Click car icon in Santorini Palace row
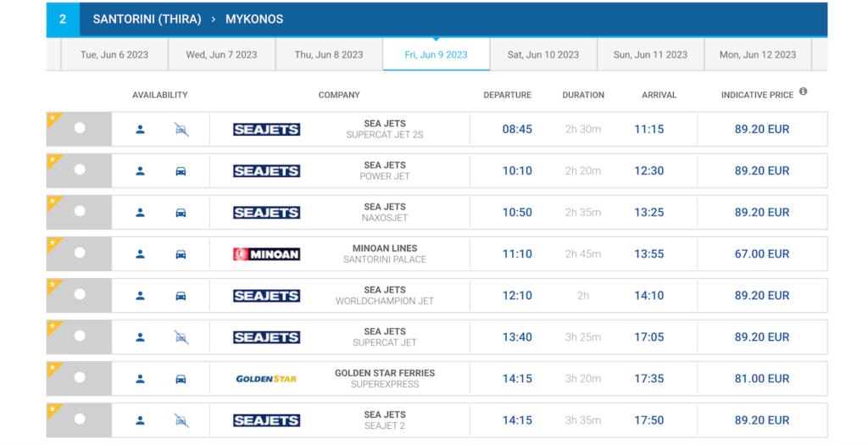 181,254
